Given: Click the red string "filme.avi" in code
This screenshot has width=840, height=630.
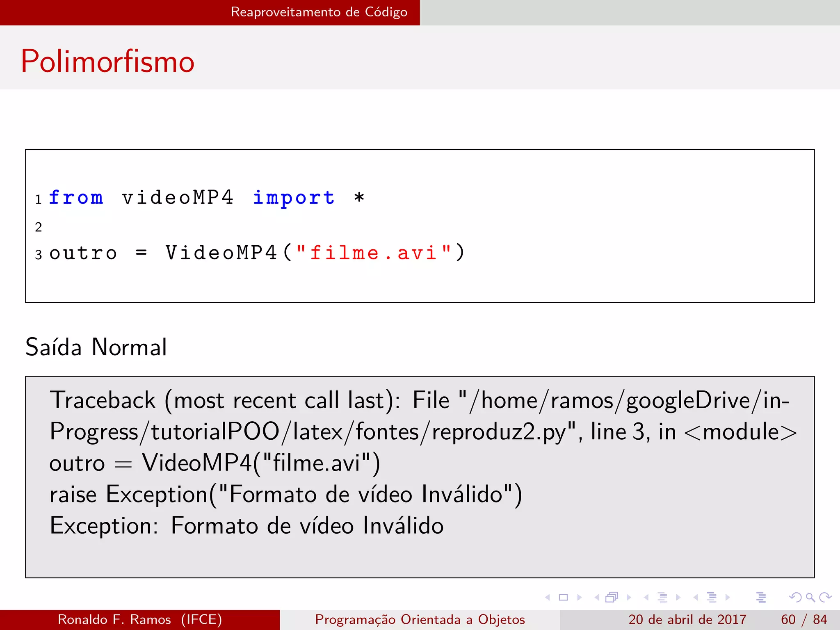Looking at the screenshot, I should (374, 252).
